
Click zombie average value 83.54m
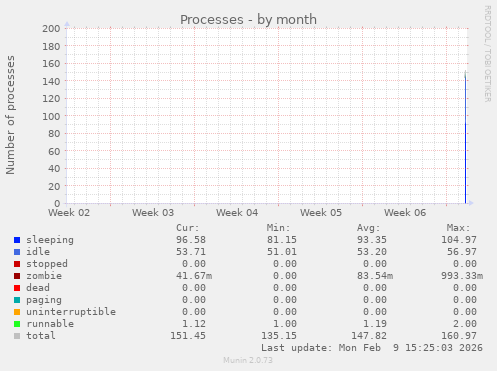(x=375, y=276)
